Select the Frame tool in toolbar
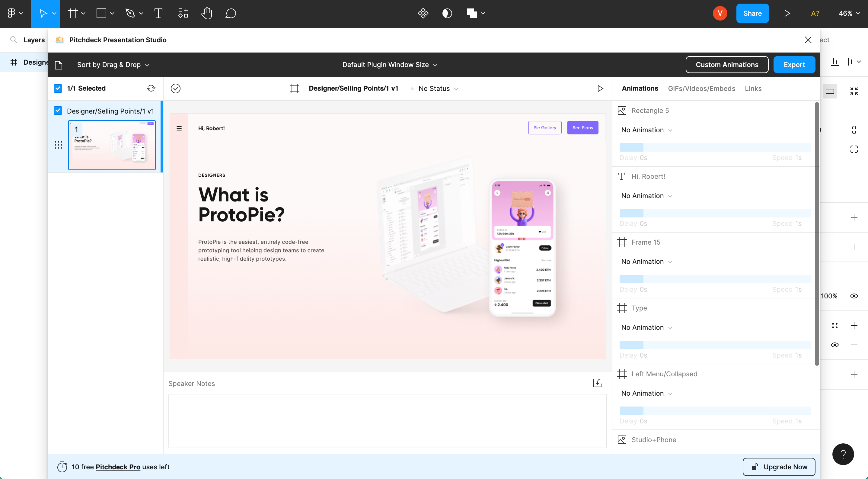 click(72, 14)
